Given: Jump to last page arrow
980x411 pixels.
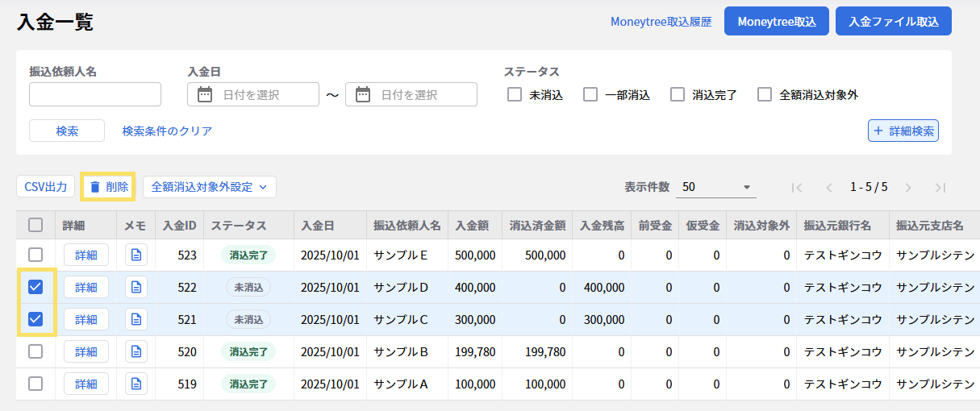Looking at the screenshot, I should (x=940, y=187).
